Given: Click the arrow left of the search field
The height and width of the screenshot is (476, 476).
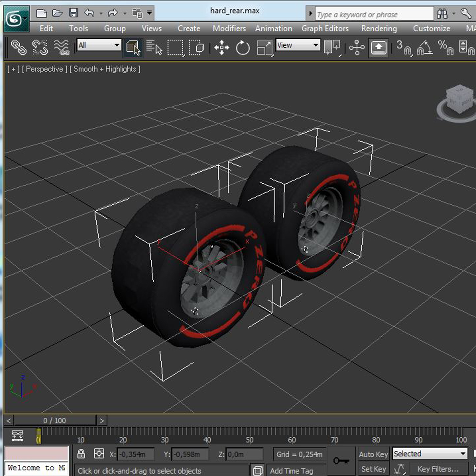Looking at the screenshot, I should coord(310,14).
